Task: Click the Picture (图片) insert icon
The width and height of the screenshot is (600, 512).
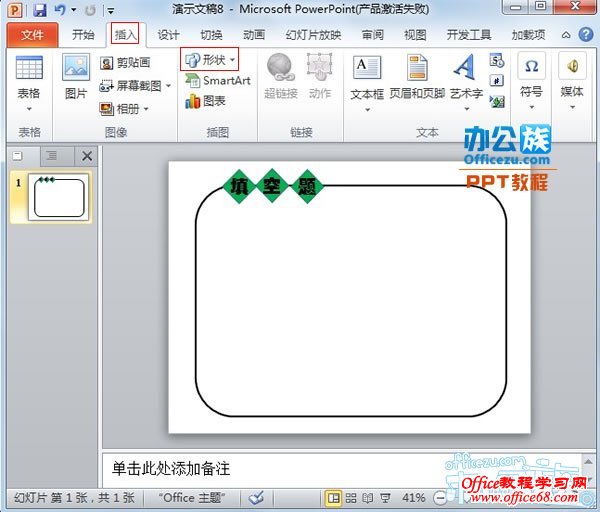Action: (76, 76)
